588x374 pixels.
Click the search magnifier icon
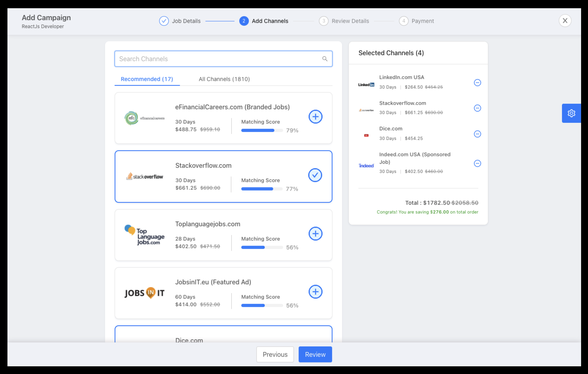pos(325,59)
